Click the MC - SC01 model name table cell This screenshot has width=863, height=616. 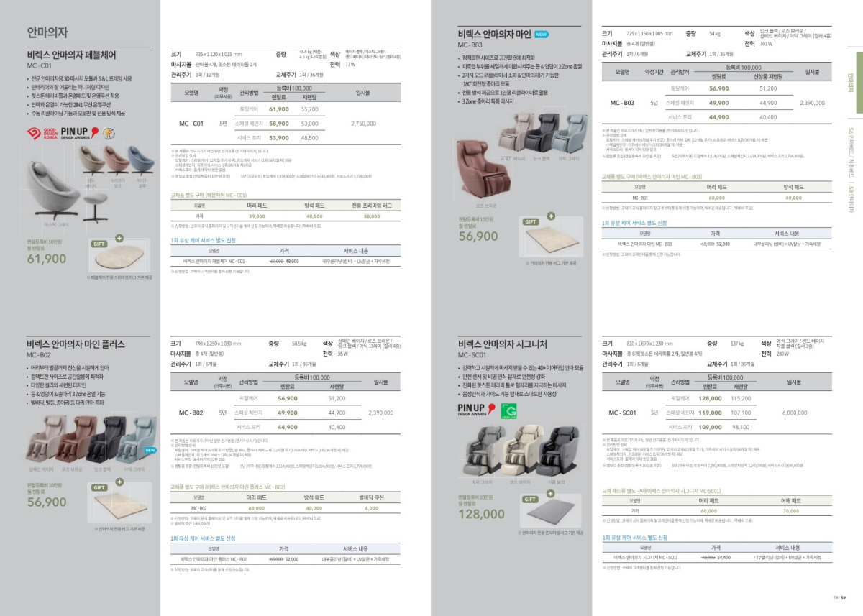pos(623,413)
